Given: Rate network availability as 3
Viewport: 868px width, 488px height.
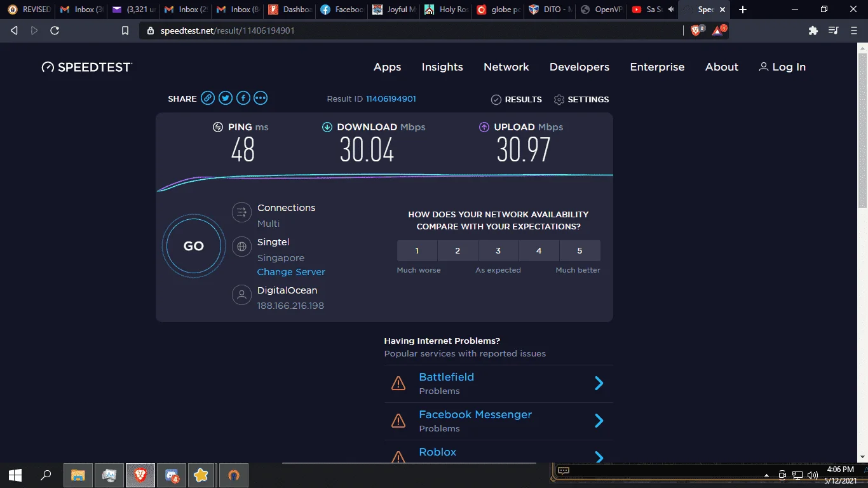Looking at the screenshot, I should [x=498, y=250].
